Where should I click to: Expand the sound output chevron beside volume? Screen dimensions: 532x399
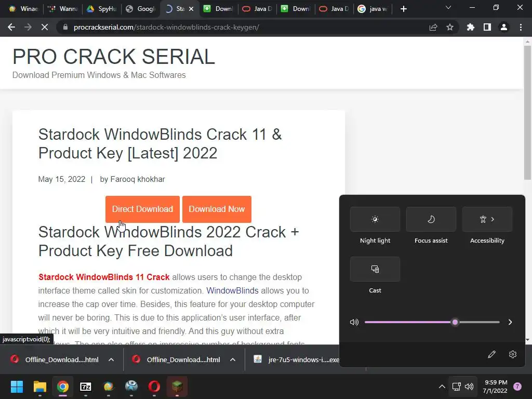(510, 322)
